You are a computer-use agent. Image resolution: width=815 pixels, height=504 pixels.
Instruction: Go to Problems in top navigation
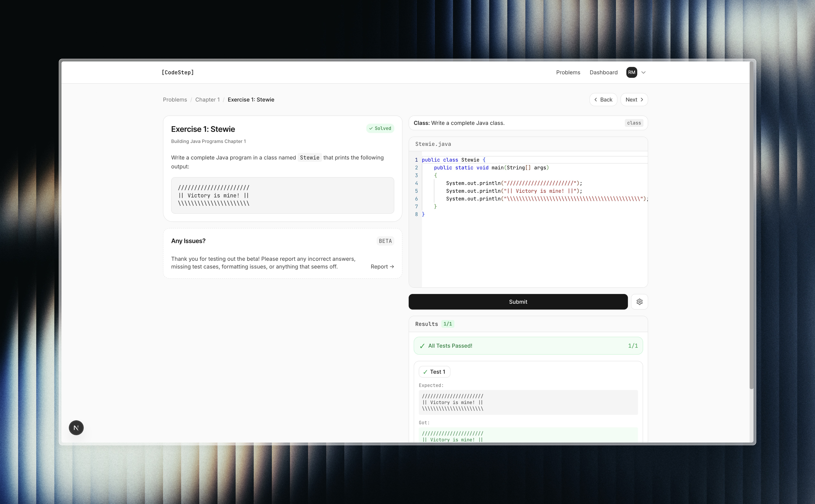pyautogui.click(x=568, y=72)
